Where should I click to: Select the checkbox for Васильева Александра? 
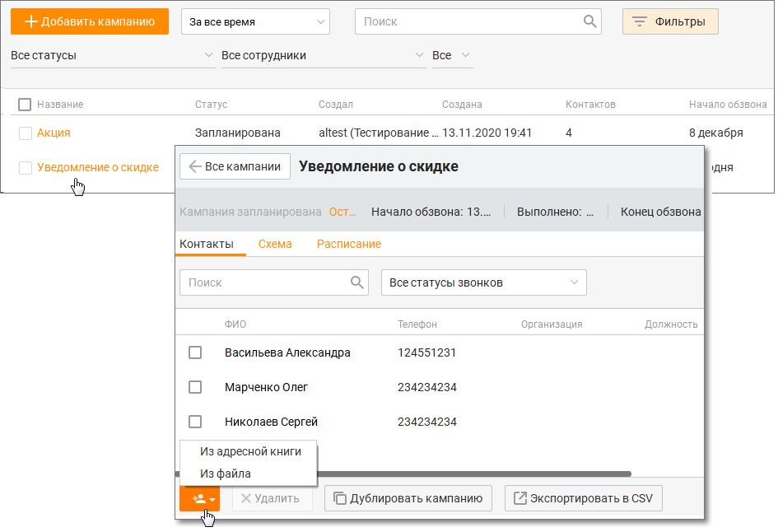click(x=195, y=352)
